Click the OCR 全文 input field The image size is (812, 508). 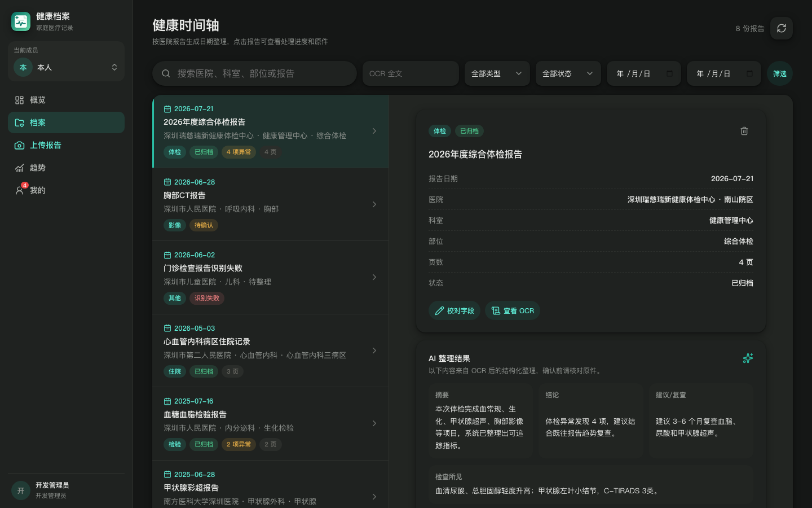point(411,73)
